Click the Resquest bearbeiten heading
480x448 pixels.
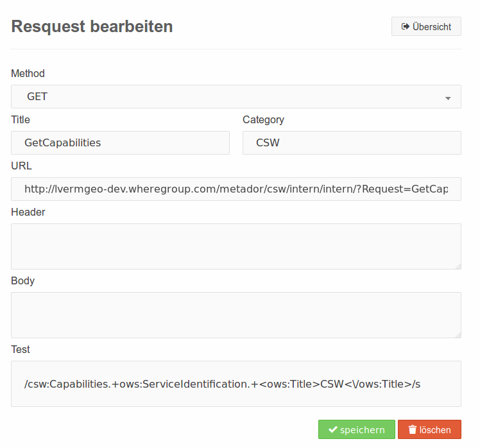(92, 26)
